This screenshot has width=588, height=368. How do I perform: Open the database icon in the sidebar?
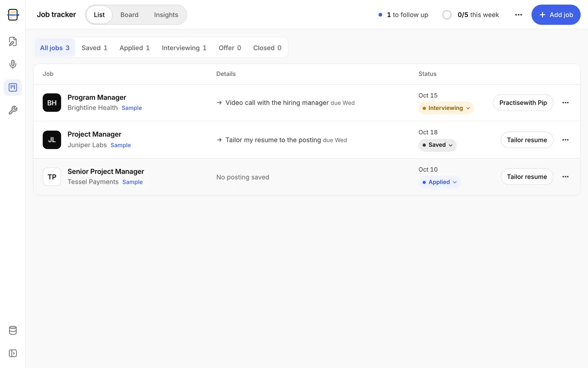coord(13,330)
